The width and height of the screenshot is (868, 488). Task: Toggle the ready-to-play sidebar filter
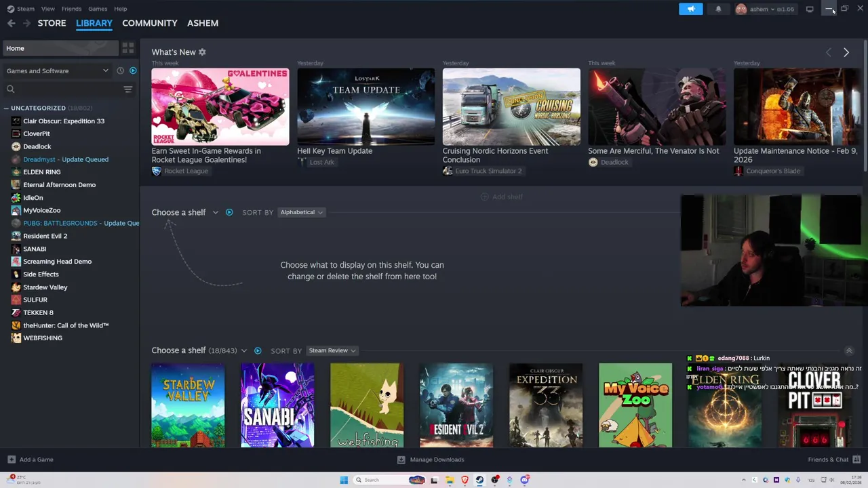coord(133,70)
